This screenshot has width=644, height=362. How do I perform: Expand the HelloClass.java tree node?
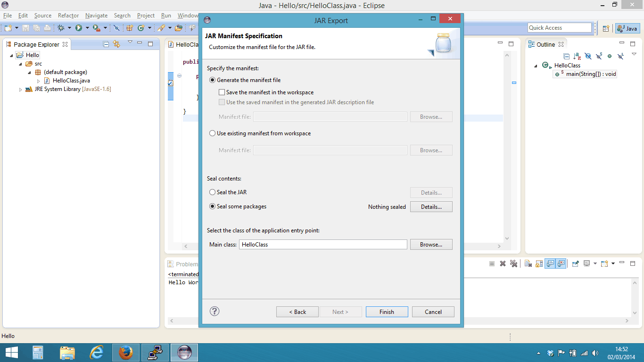(39, 81)
